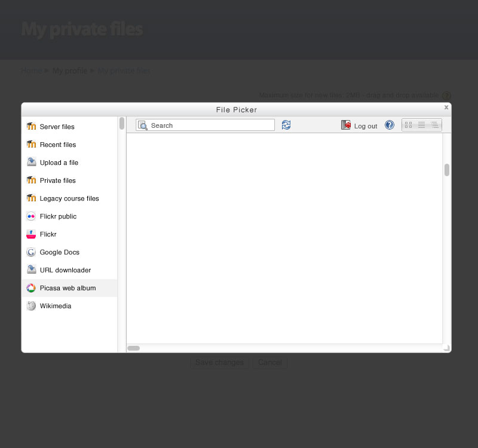This screenshot has width=478, height=448.
Task: Select the Wikimedia label
Action: click(56, 306)
